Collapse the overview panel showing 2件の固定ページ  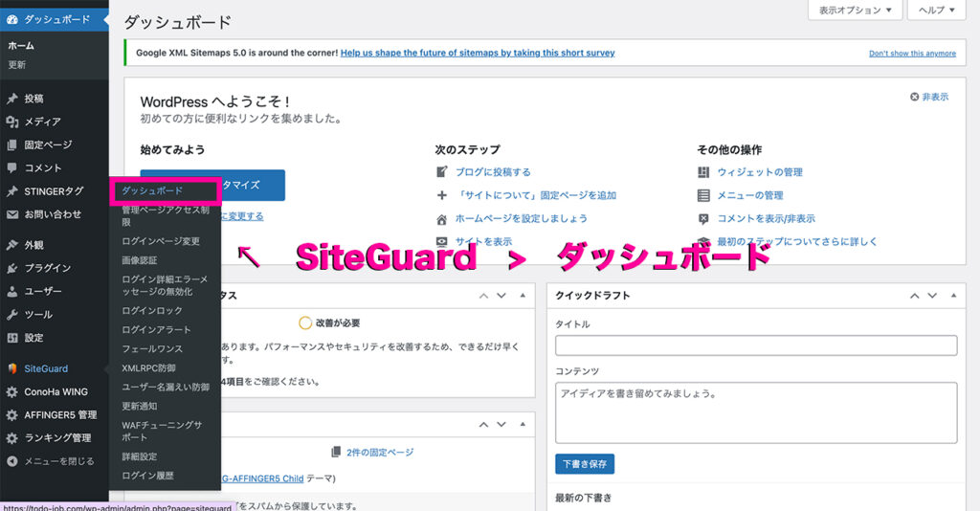coord(523,424)
